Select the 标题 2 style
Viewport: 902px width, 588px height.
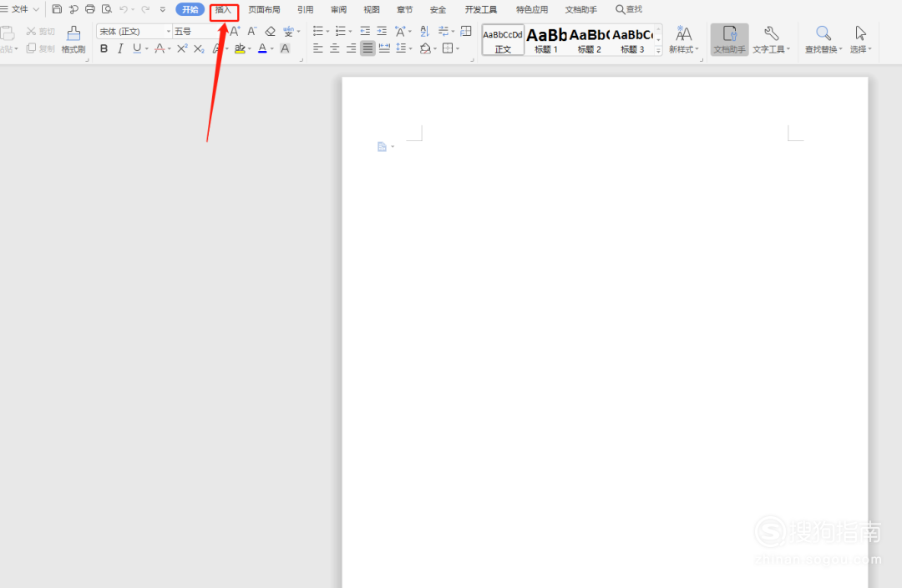click(x=589, y=40)
